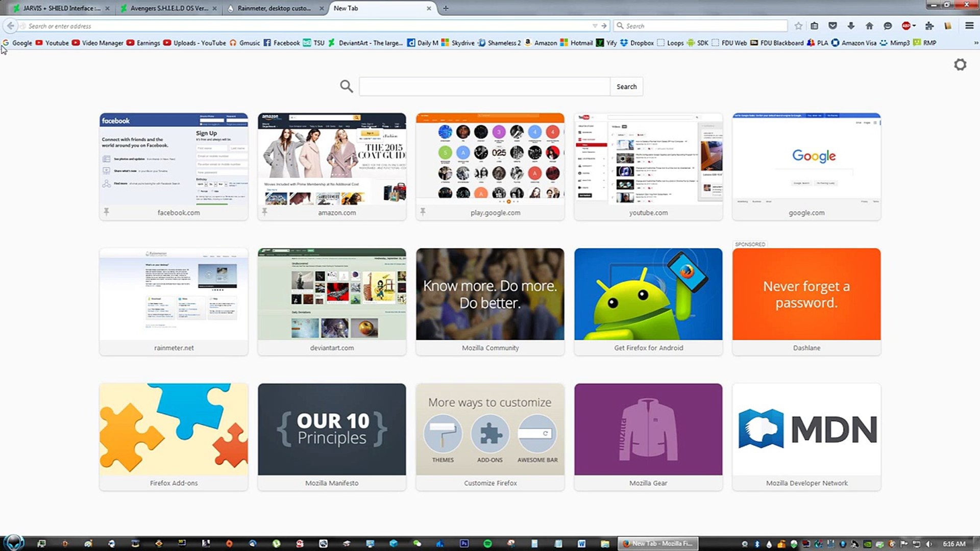
Task: Go to the Home page icon
Action: pyautogui.click(x=869, y=26)
